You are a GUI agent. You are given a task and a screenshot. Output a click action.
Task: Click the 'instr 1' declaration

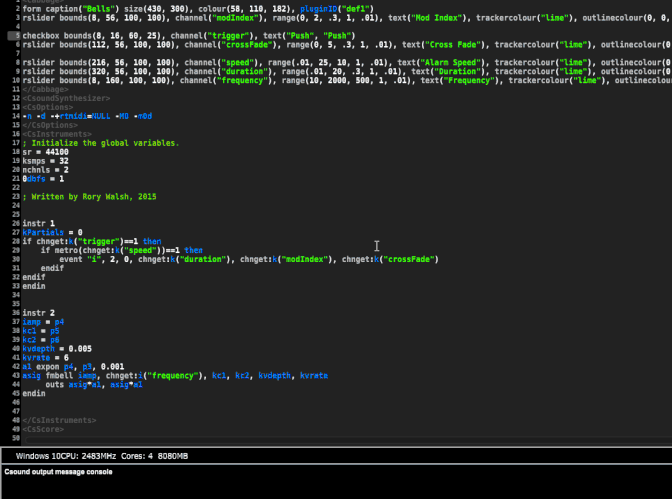[x=39, y=223]
